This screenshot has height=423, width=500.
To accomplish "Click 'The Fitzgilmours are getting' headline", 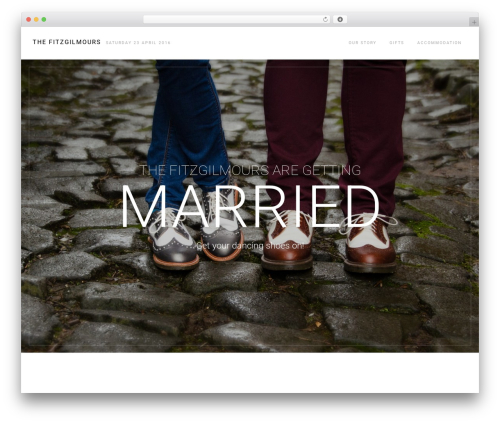I will (250, 170).
